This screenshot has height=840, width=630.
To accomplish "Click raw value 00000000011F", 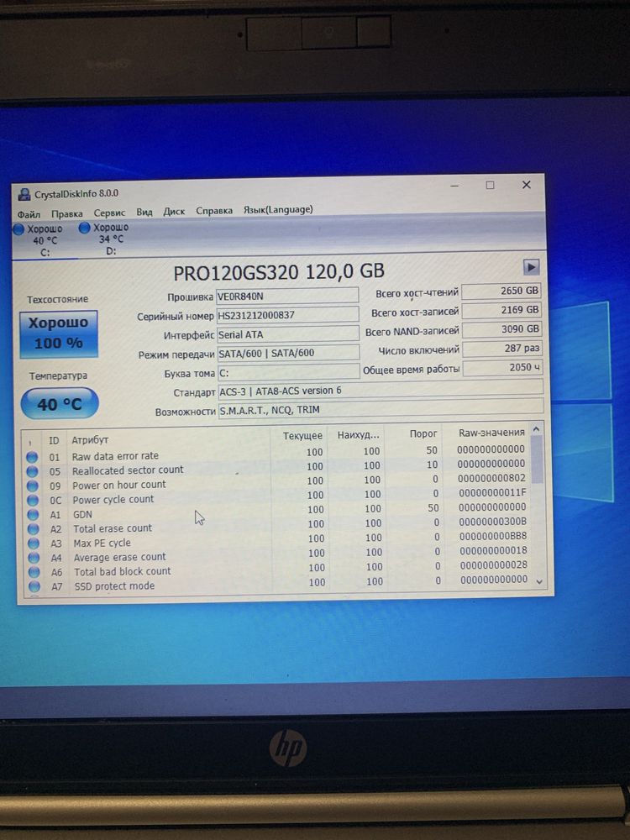I will [492, 492].
